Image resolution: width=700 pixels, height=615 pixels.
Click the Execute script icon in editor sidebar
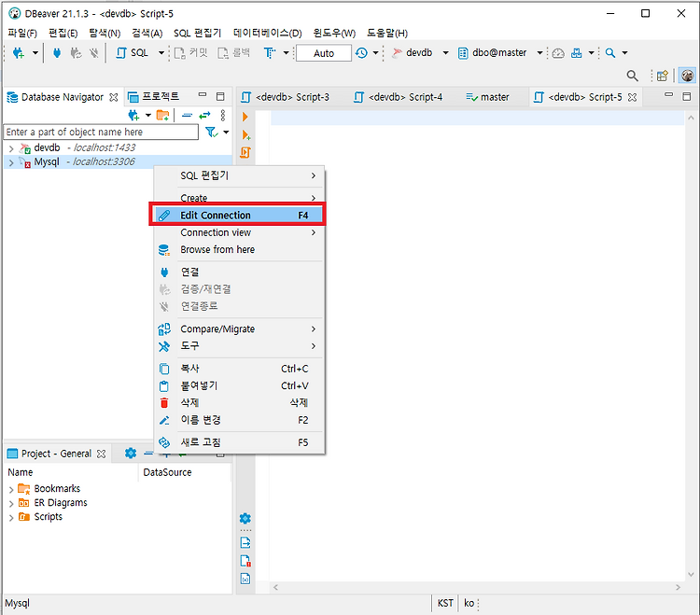coord(245,152)
